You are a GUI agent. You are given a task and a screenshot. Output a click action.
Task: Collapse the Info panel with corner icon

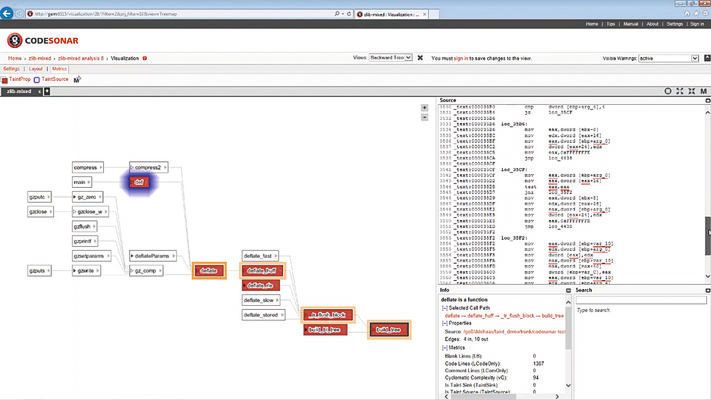point(568,290)
